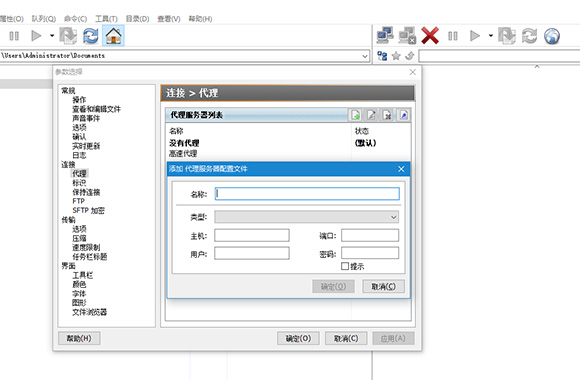Select 操作 in the settings tree
580x380 pixels.
(x=79, y=100)
